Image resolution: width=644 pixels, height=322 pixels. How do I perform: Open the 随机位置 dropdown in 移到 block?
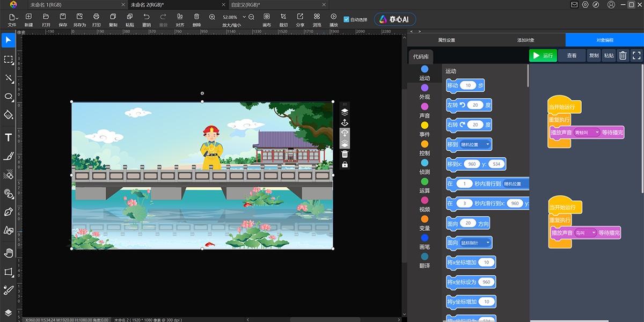coord(475,144)
